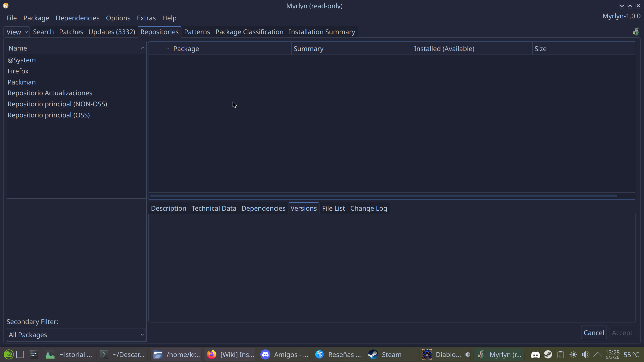Click the Steam tray icon
644x362 pixels.
pos(548,355)
